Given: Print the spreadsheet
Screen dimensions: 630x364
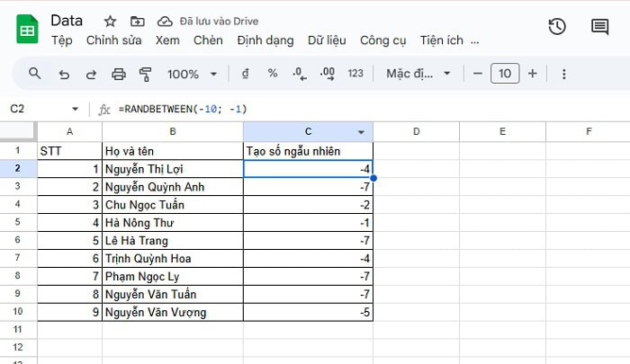Looking at the screenshot, I should [118, 74].
